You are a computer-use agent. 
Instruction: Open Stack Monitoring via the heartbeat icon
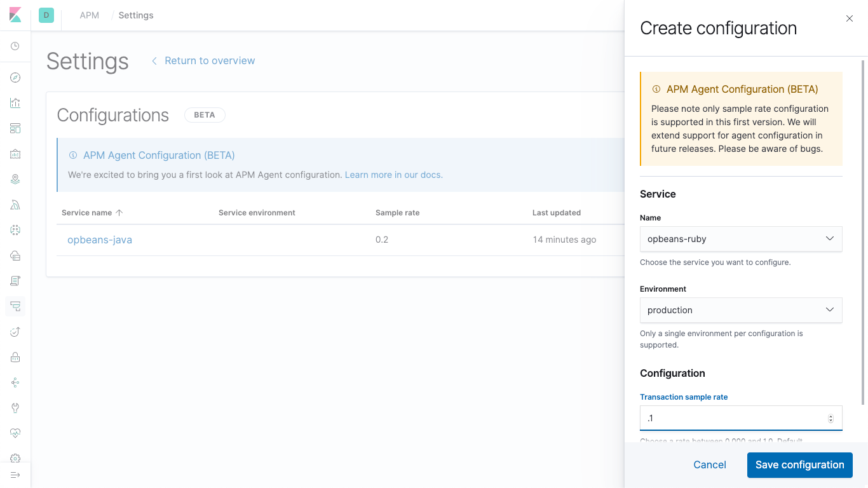click(x=15, y=433)
